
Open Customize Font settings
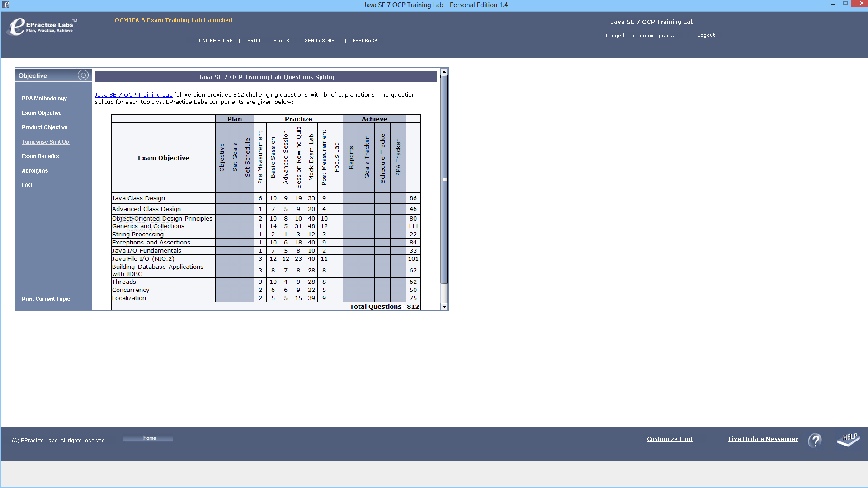[x=669, y=439]
